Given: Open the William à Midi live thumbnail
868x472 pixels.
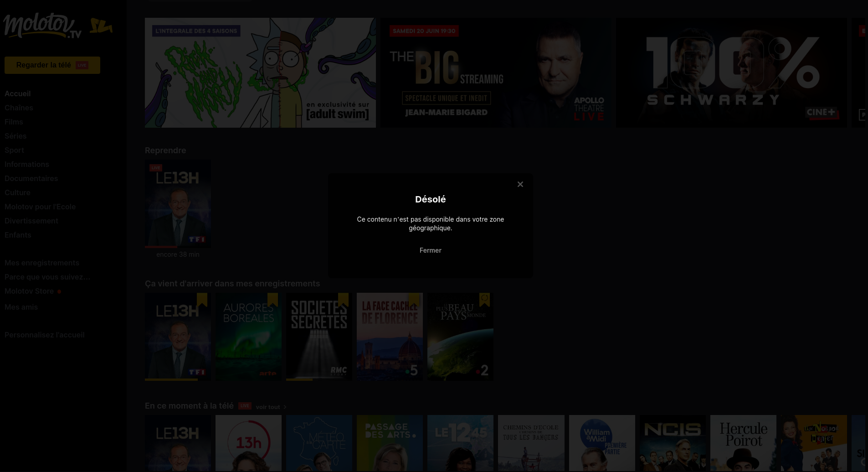Looking at the screenshot, I should pos(602,443).
